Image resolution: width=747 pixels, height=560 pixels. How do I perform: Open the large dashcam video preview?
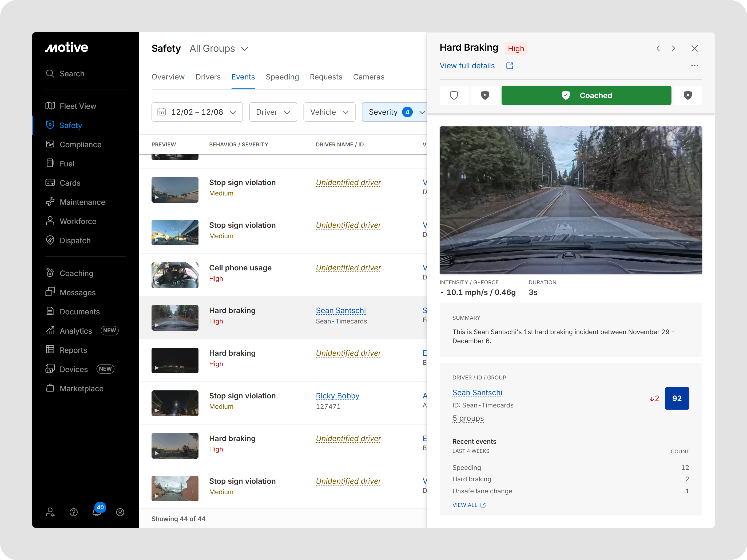click(x=571, y=200)
